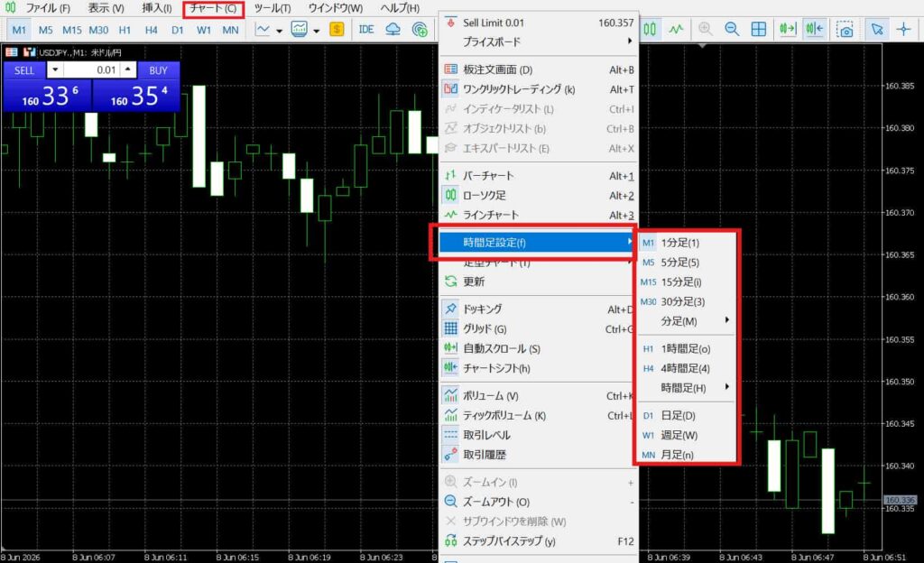The image size is (924, 563).
Task: Select the crosshair tool
Action: point(903,29)
